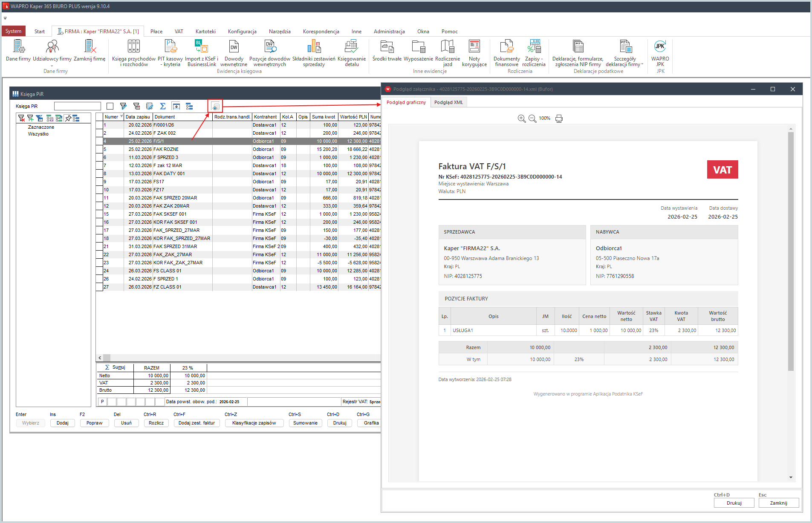Switch to the Podgląd XML tab
The width and height of the screenshot is (812, 523).
(448, 102)
